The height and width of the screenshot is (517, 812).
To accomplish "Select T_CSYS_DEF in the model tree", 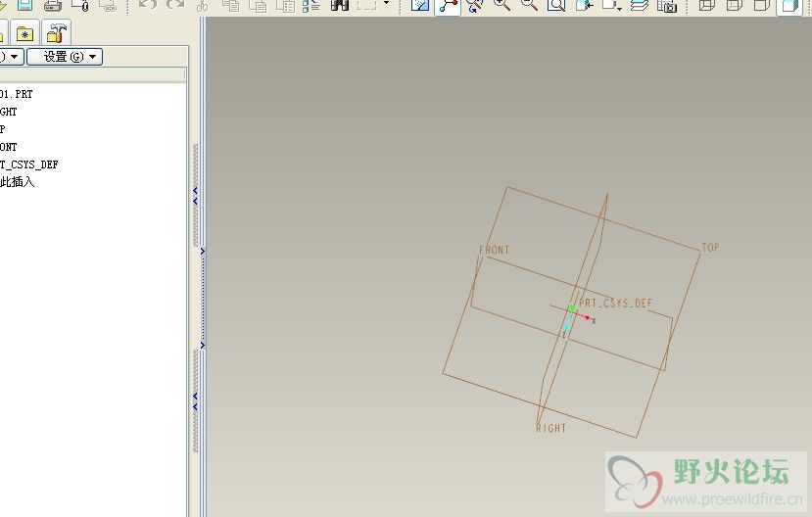I will 29,164.
